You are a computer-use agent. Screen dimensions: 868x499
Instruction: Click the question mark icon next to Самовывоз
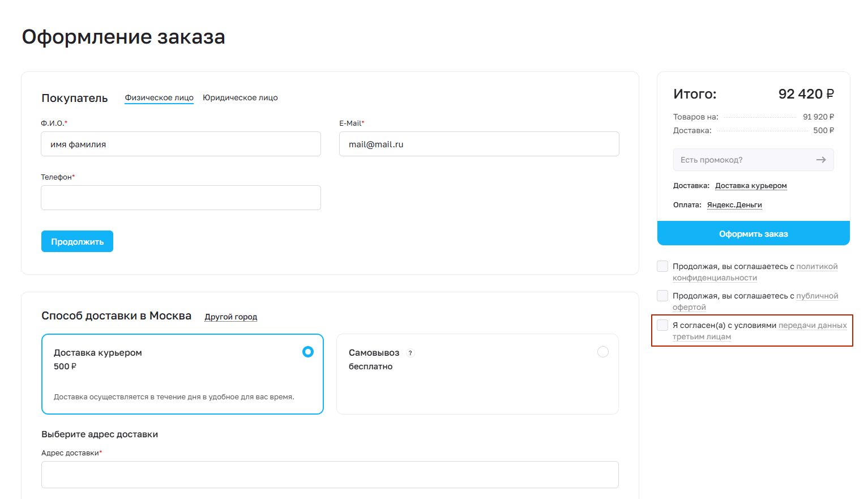411,353
